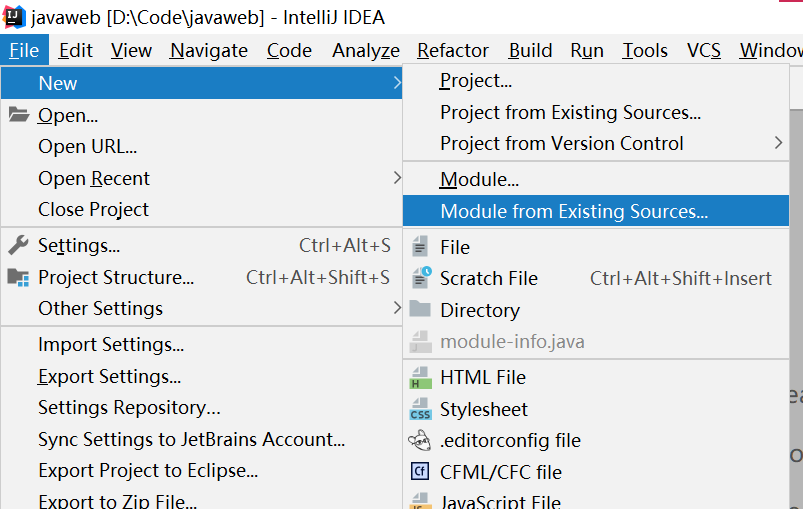Open the VCS menu
This screenshot has height=509, width=803.
(x=704, y=50)
